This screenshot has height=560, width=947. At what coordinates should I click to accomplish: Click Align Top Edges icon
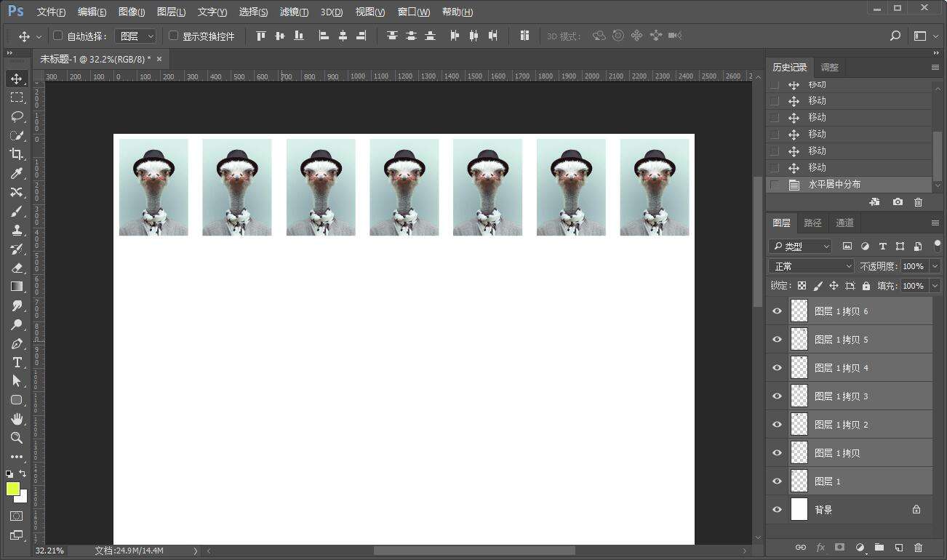(x=261, y=36)
